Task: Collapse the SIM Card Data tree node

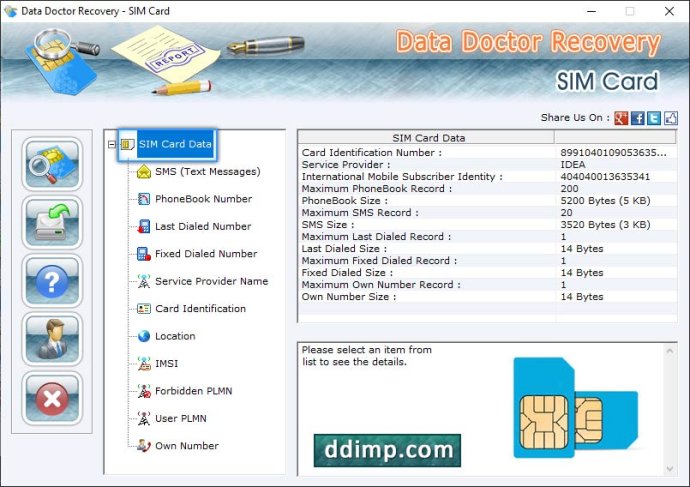Action: (x=112, y=144)
